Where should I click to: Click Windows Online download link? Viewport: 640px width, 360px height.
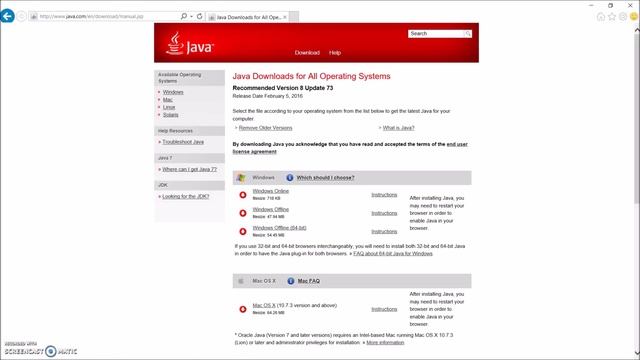(270, 191)
